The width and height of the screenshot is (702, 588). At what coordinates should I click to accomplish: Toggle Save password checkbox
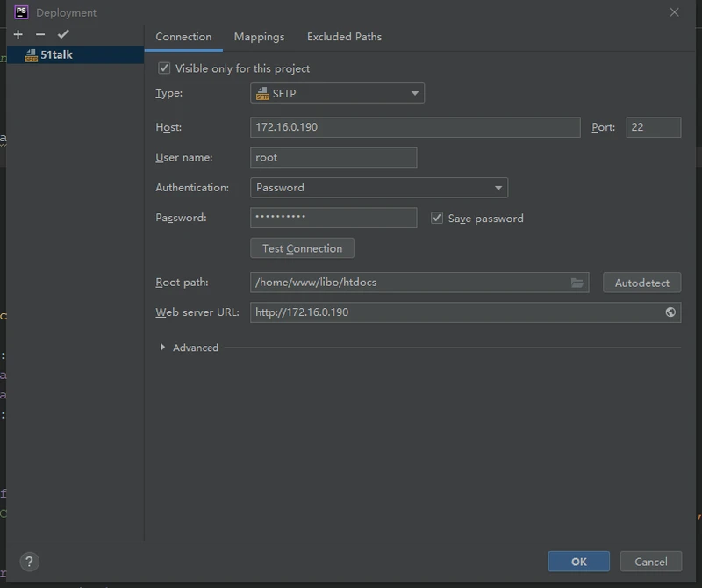[436, 219]
